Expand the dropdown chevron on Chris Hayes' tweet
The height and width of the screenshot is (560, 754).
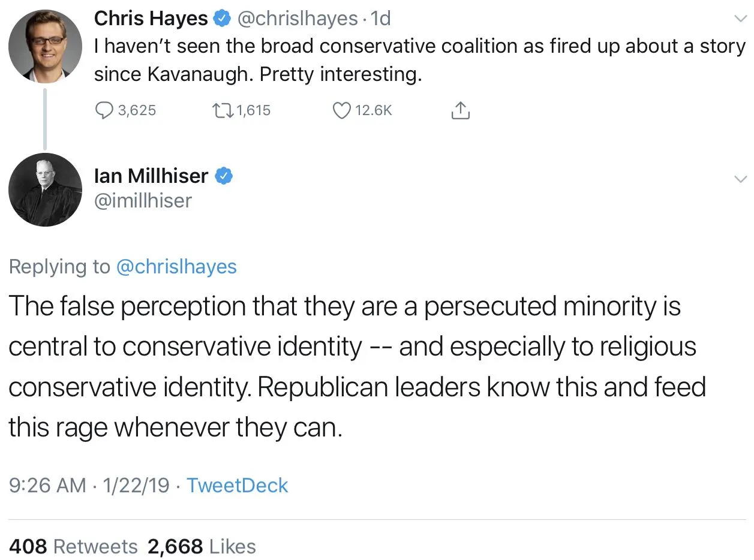pyautogui.click(x=741, y=19)
